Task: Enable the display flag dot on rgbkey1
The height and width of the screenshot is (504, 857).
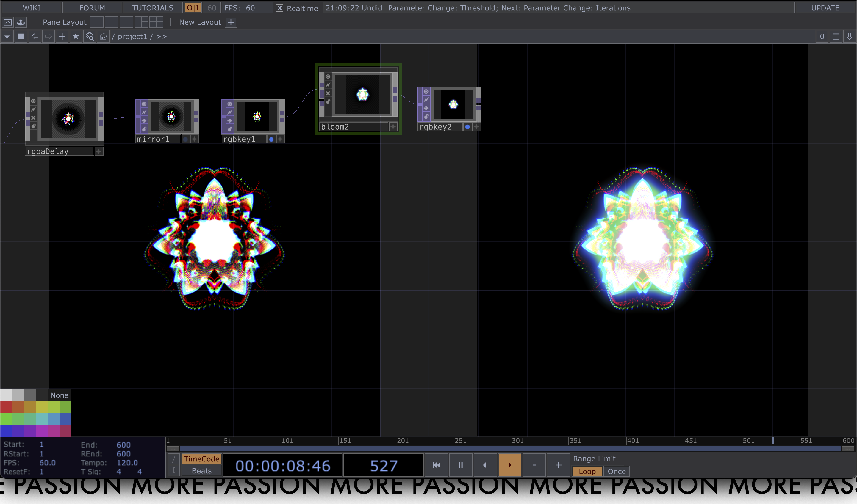Action: tap(271, 139)
